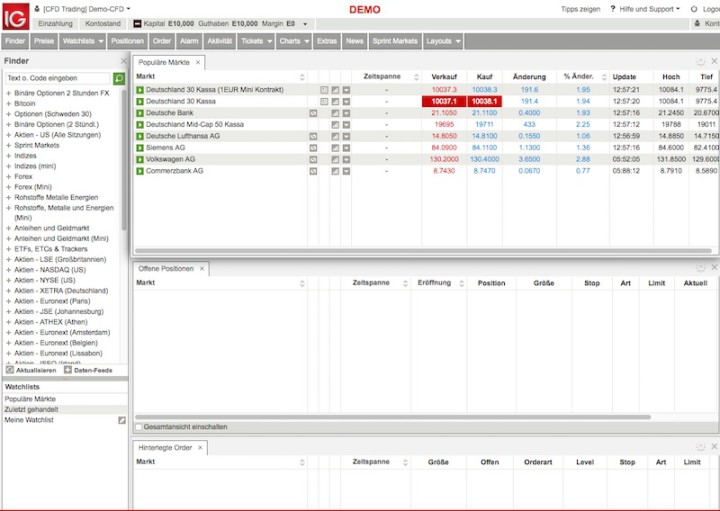Click green deal arrow for Siemens AG
The width and height of the screenshot is (720, 511).
(x=140, y=148)
